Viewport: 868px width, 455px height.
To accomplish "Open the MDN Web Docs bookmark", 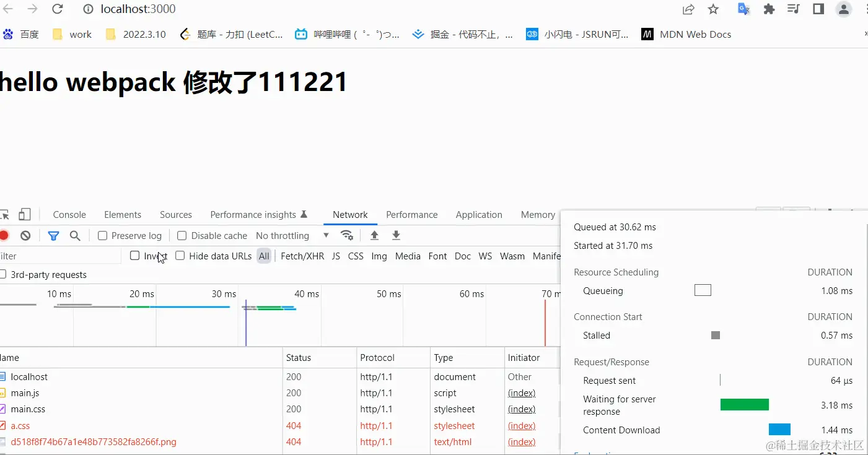I will [686, 35].
